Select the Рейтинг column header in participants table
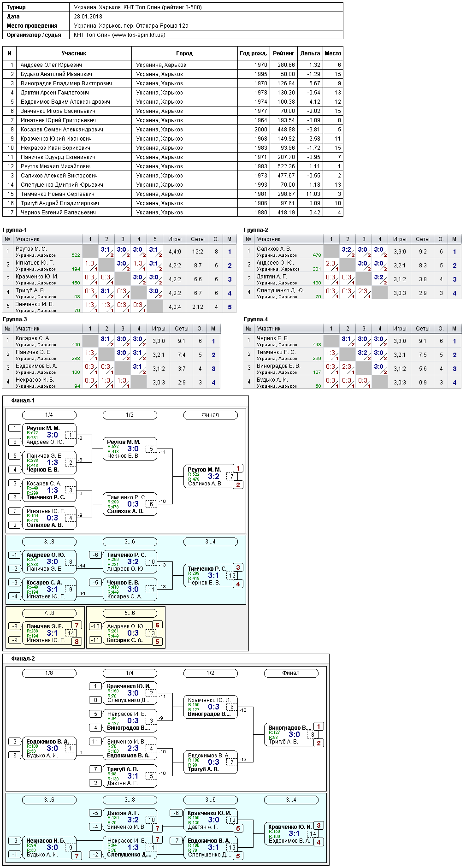The width and height of the screenshot is (466, 868). (x=283, y=53)
